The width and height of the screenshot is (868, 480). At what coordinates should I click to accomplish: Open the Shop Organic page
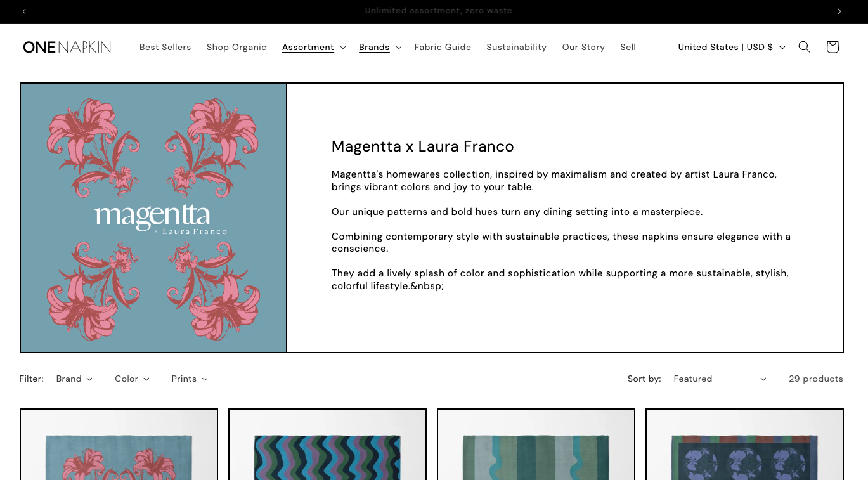pos(236,47)
